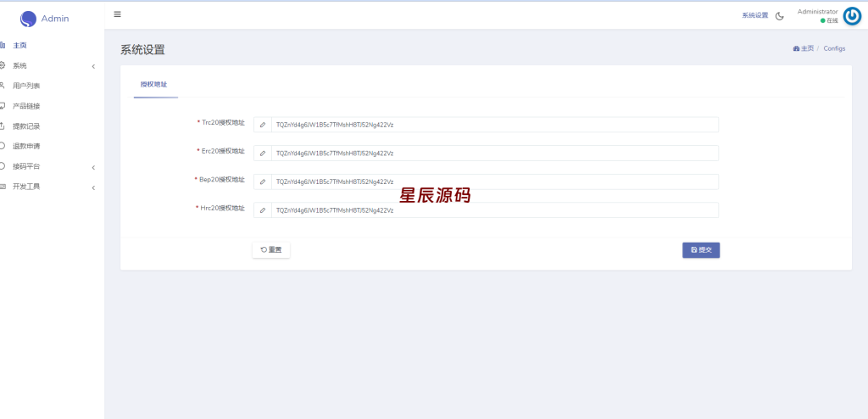Image resolution: width=868 pixels, height=419 pixels.
Task: Click the Configs breadcrumb text
Action: 834,48
